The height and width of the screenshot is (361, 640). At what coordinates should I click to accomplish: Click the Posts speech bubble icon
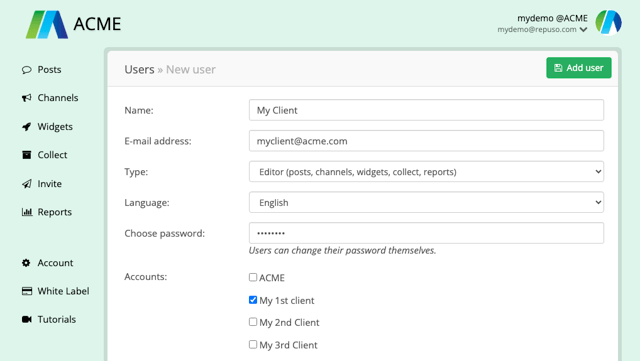[27, 70]
